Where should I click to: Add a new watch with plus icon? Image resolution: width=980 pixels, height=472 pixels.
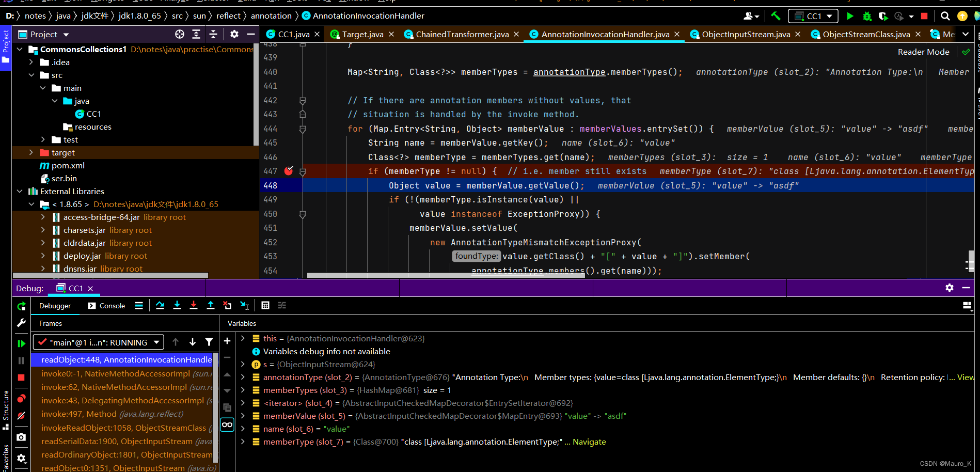tap(227, 341)
